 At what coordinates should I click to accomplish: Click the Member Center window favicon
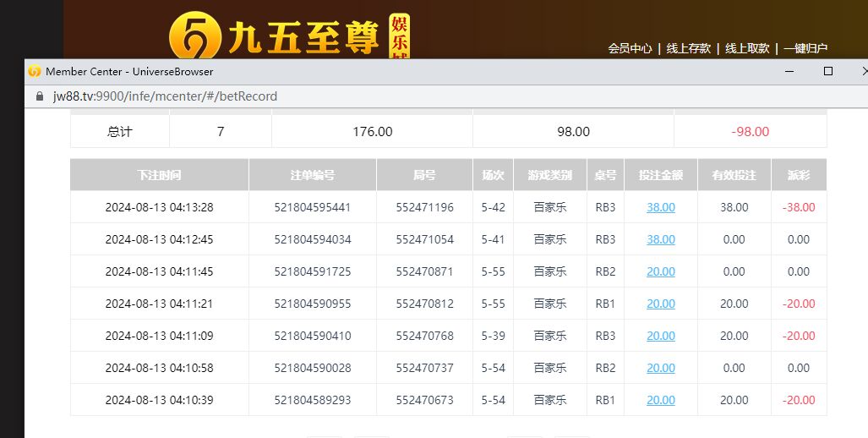coord(35,72)
